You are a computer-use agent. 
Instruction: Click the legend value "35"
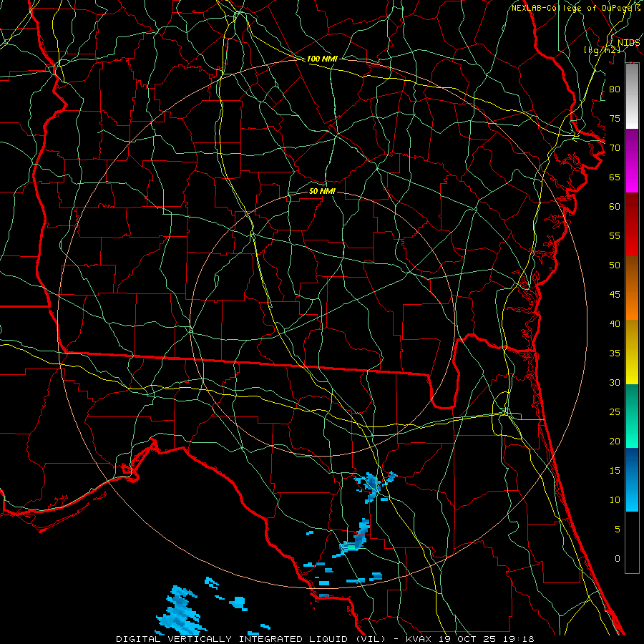(x=615, y=353)
